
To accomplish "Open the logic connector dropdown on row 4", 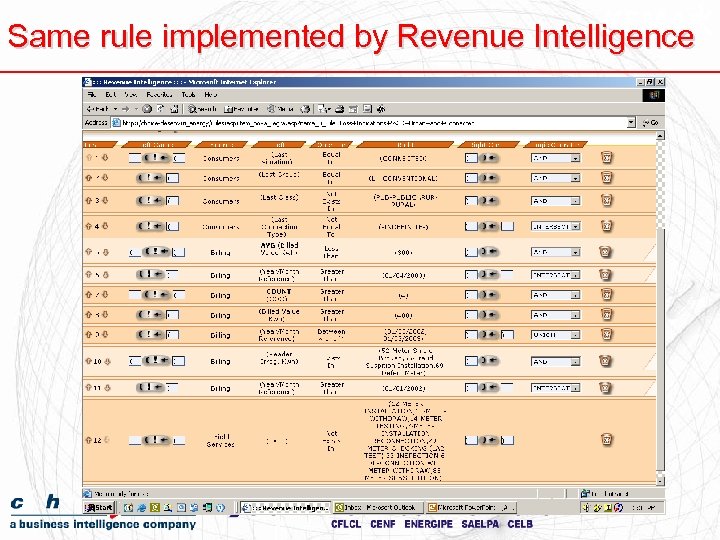I will (576, 226).
